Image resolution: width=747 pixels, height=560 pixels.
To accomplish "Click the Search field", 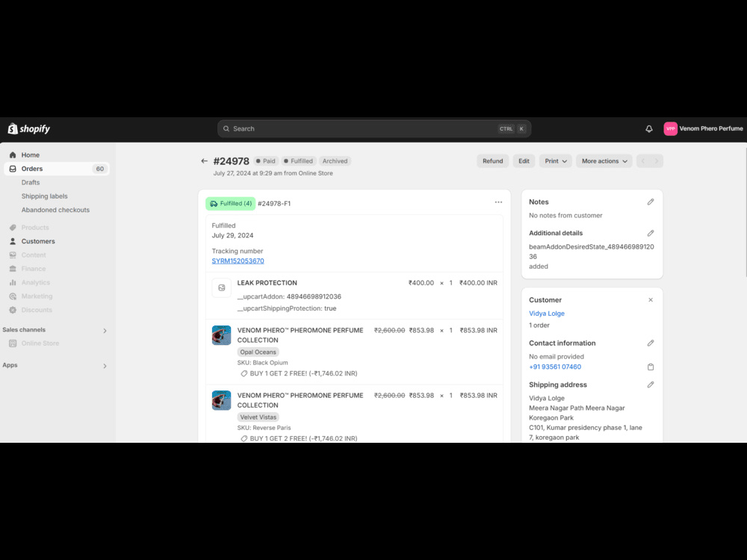I will [x=374, y=128].
